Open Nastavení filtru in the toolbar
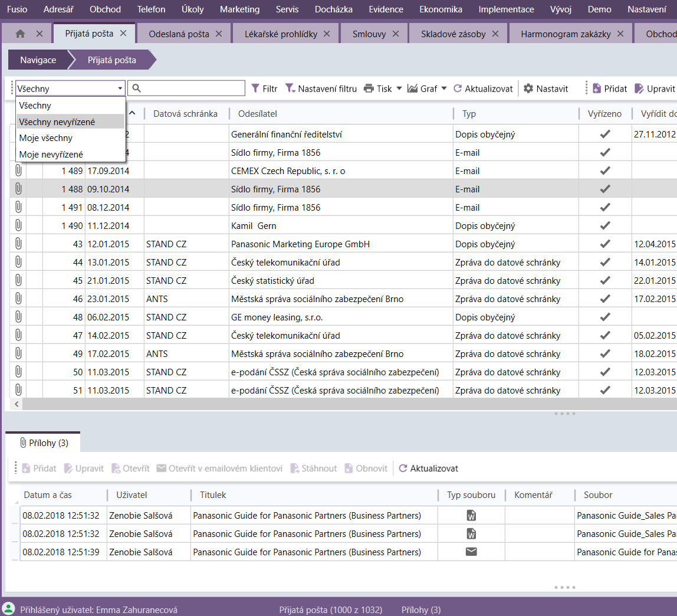Viewport: 677px width, 616px height. click(x=321, y=89)
